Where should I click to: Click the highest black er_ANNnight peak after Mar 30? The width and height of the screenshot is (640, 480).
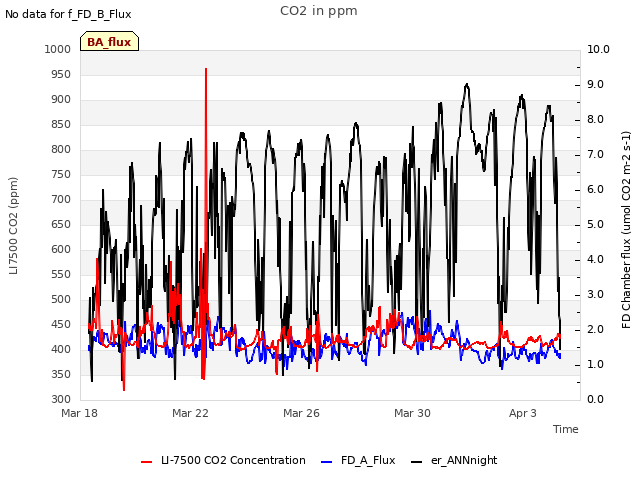coord(467,85)
